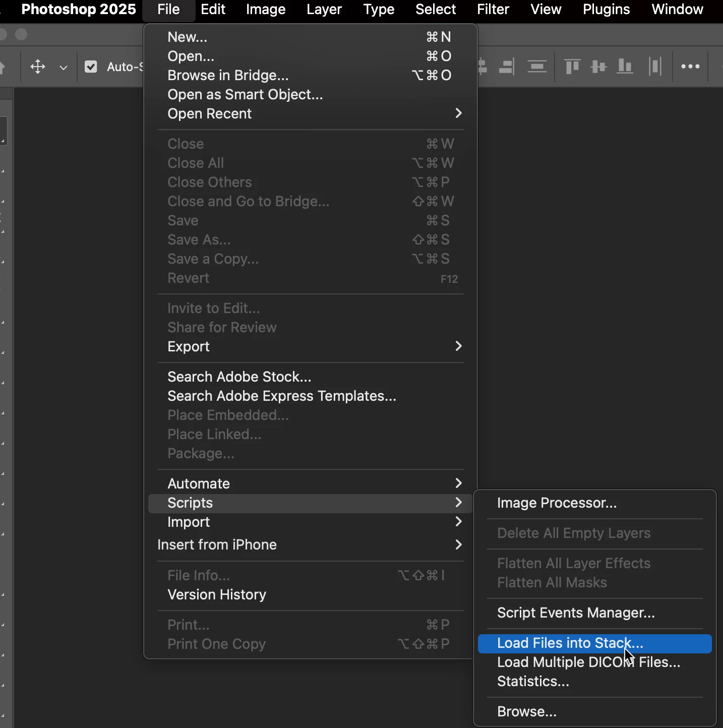Expand the Scripts submenu
Viewport: 723px width, 728px height.
coord(310,503)
